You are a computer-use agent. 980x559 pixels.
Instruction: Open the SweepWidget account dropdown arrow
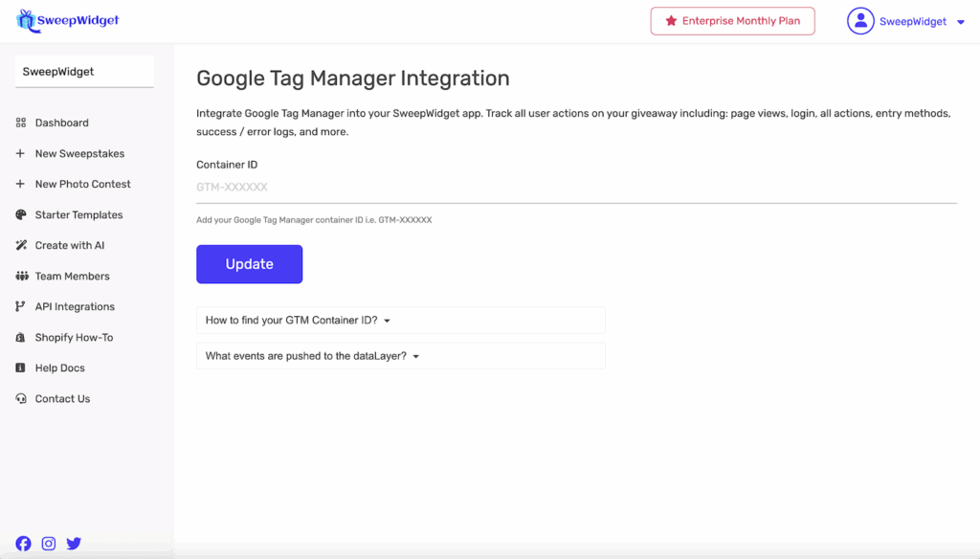click(961, 22)
